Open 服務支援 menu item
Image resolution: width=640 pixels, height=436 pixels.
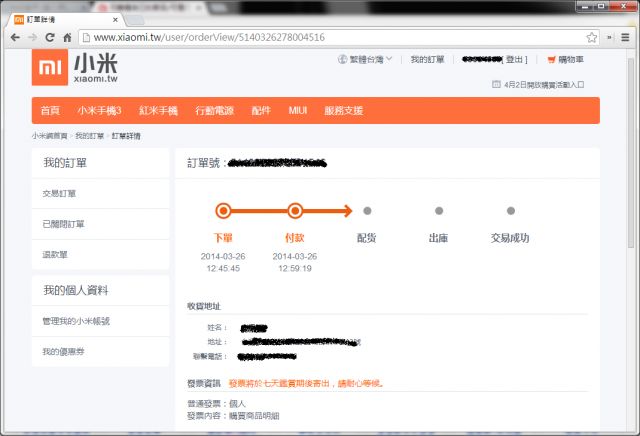(344, 111)
